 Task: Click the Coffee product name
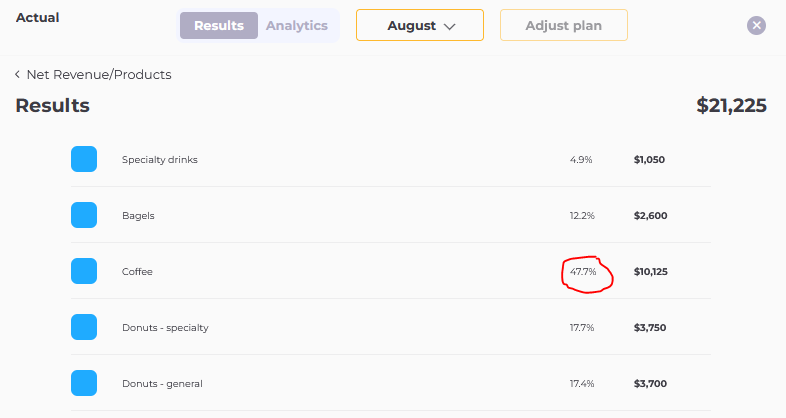137,272
